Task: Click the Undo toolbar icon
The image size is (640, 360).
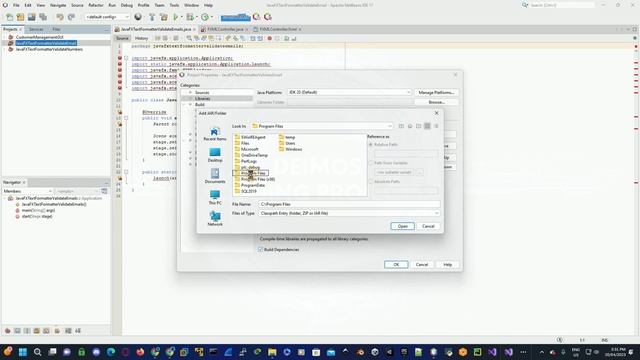Action: (x=60, y=17)
